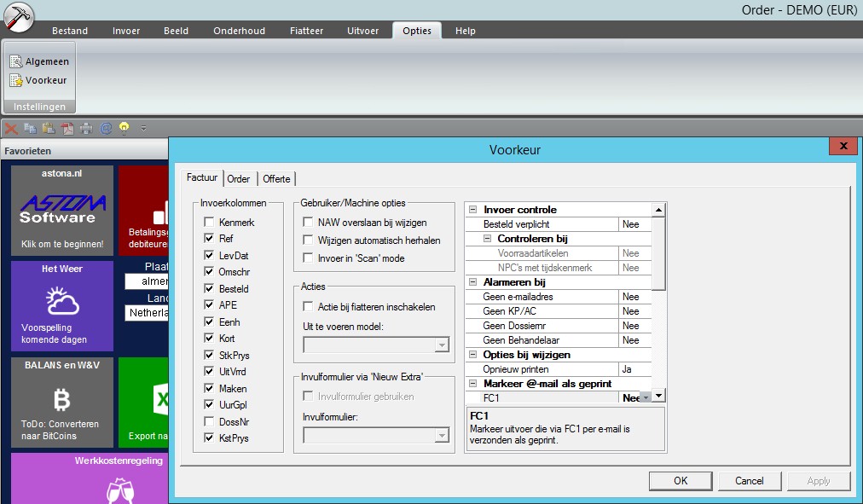The image size is (863, 504).
Task: Click Cancel in the Voorkeur dialog
Action: [x=749, y=481]
